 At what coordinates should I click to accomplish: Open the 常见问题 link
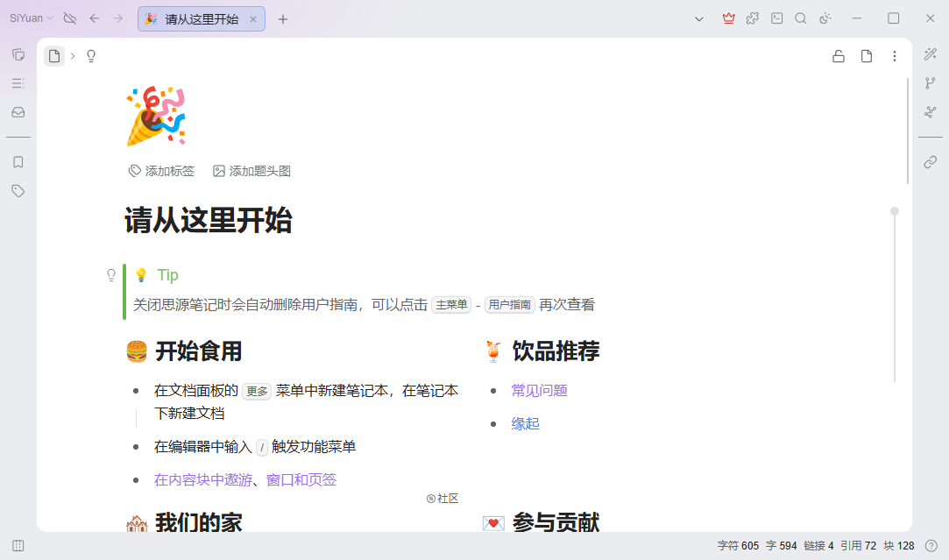[x=539, y=391]
